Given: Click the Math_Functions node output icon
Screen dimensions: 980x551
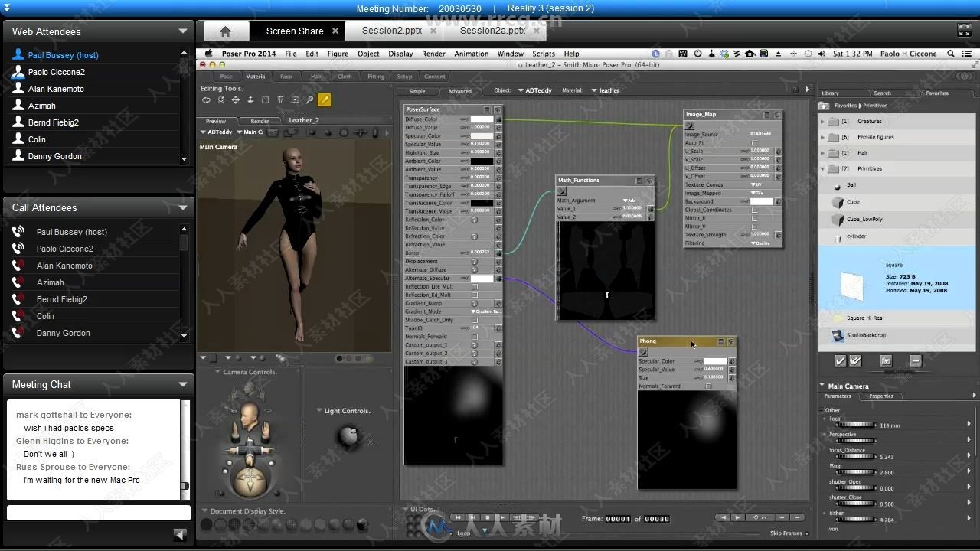Looking at the screenshot, I should tap(562, 191).
